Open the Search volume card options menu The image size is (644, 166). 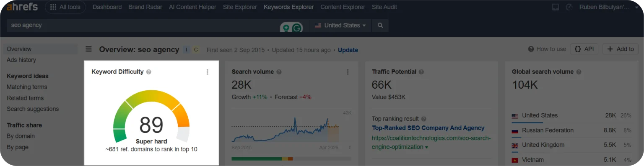coord(348,72)
